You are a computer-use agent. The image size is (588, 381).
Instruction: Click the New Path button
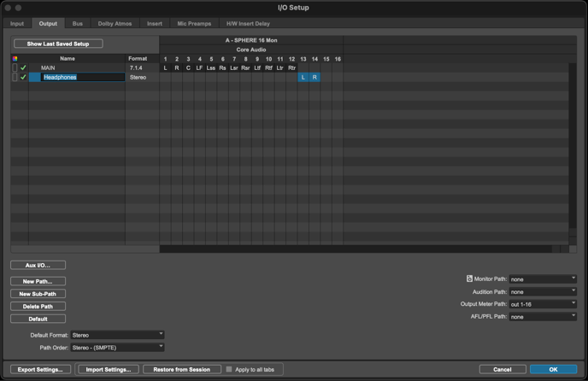[x=38, y=281]
